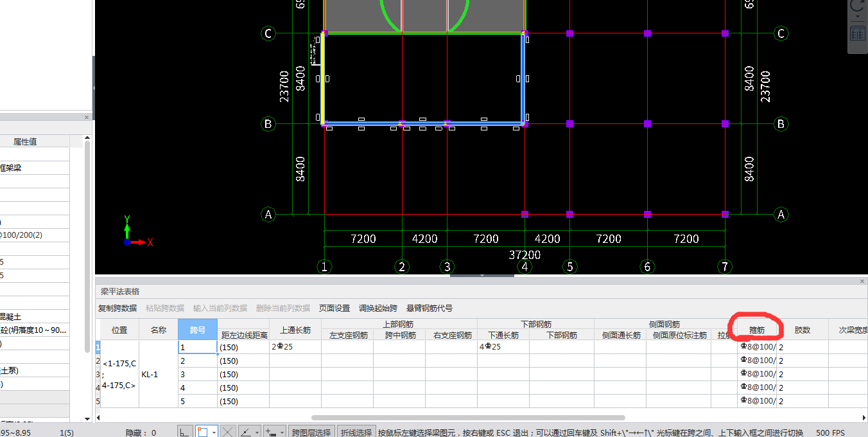The image size is (868, 437).
Task: Click the angle line snap icon
Action: [246, 433]
